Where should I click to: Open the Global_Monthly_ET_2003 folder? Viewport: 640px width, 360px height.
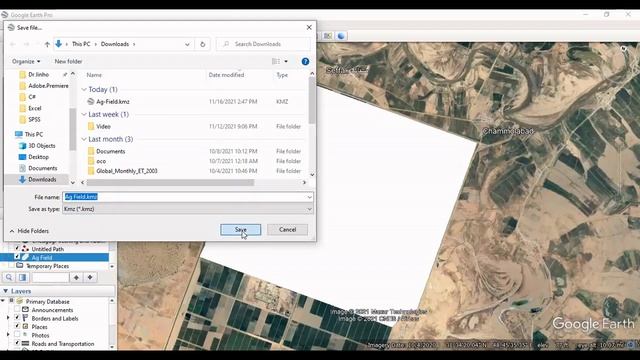[x=122, y=171]
